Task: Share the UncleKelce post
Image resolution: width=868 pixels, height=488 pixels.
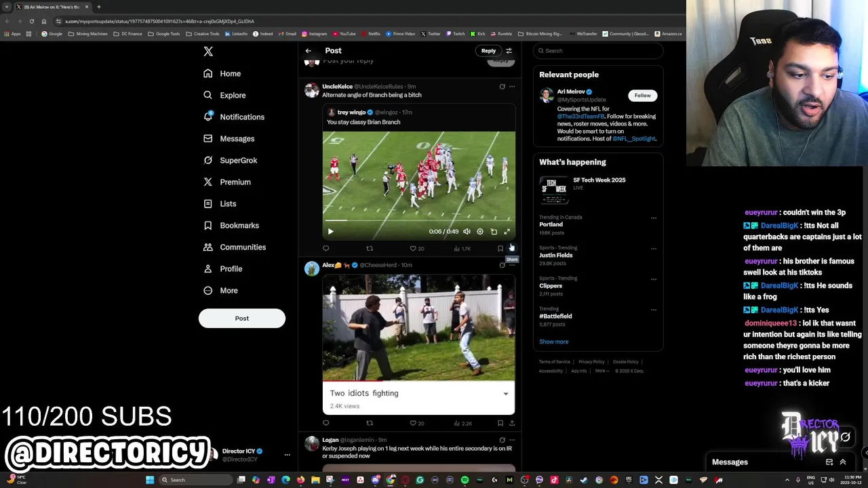Action: (x=512, y=249)
